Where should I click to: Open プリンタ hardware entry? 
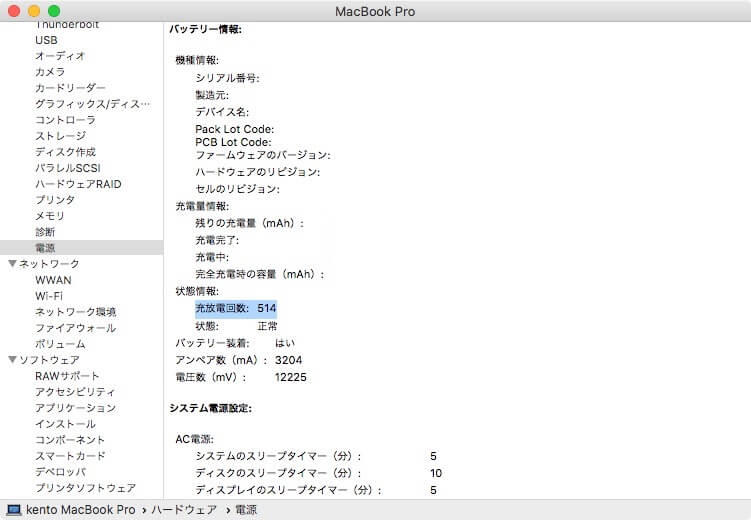[x=55, y=200]
